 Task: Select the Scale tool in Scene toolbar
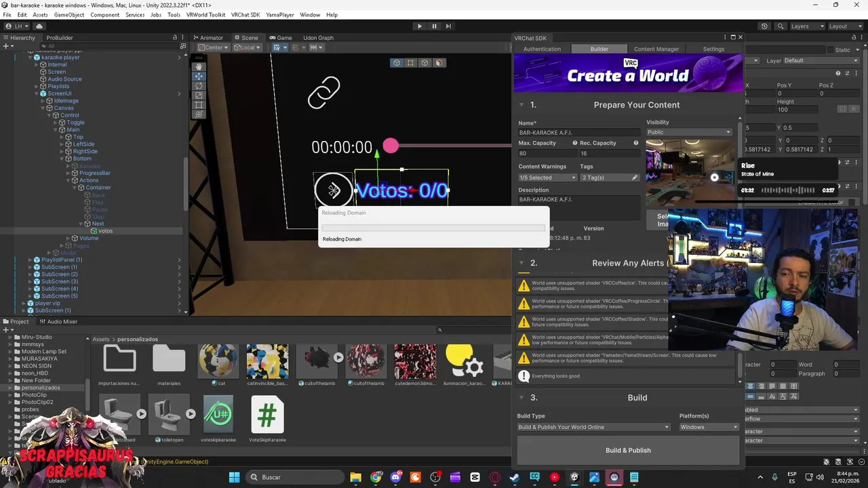coord(199,96)
